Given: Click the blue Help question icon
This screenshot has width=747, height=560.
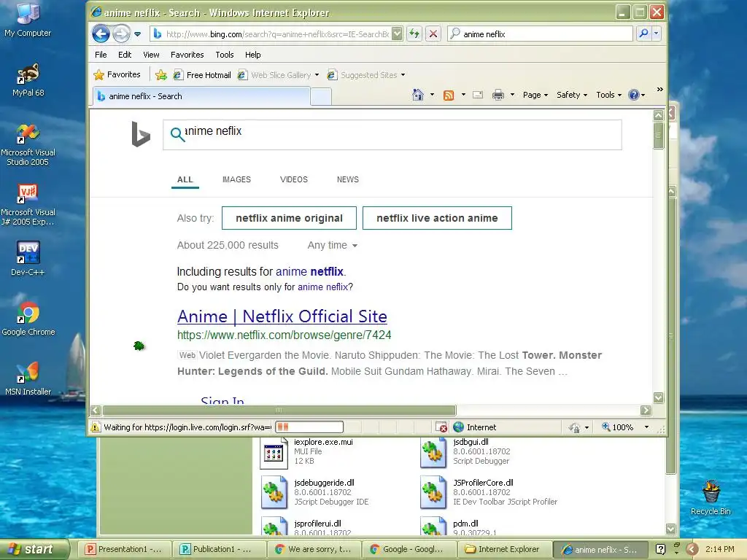Looking at the screenshot, I should [634, 95].
